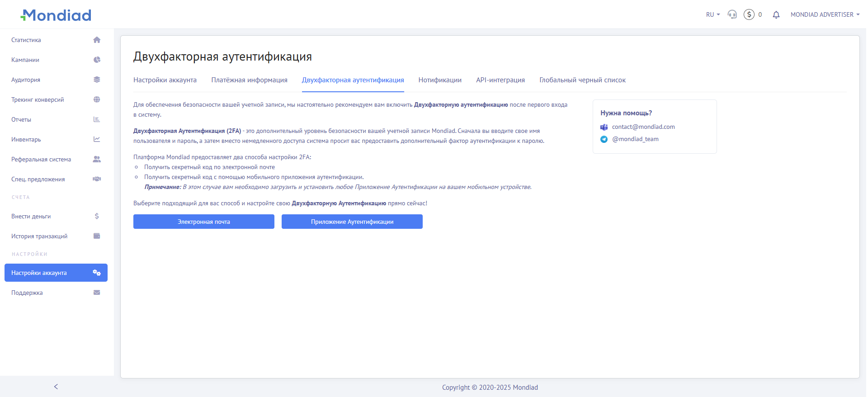Viewport: 868px width, 397px height.
Task: Click the line chart icon for Инвентарь
Action: pos(97,139)
